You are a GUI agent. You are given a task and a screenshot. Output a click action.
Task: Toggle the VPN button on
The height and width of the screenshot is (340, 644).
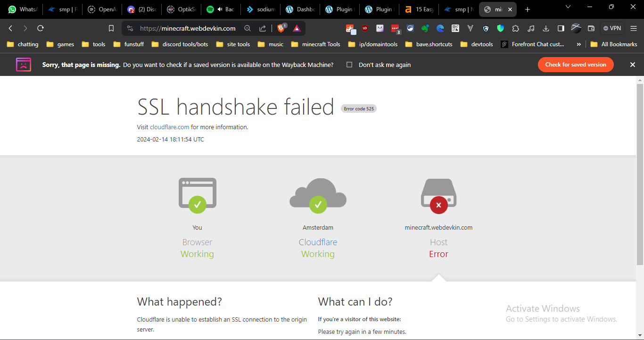[612, 28]
